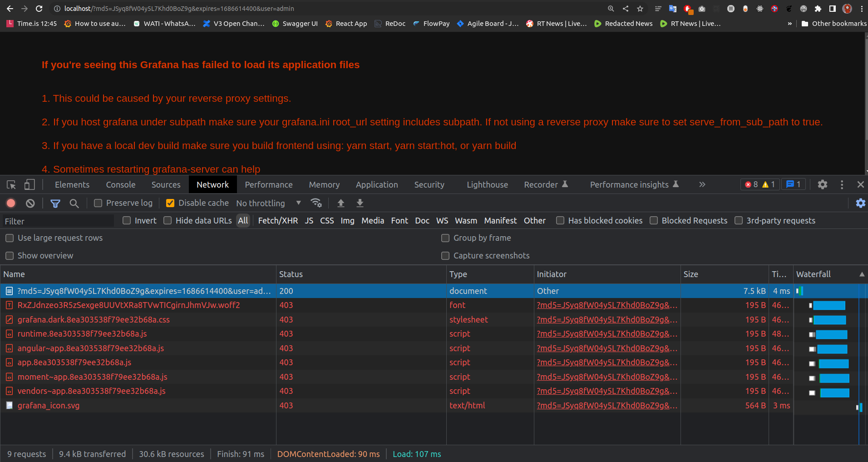The image size is (868, 462).
Task: Click the import HAR file upload icon
Action: [340, 203]
